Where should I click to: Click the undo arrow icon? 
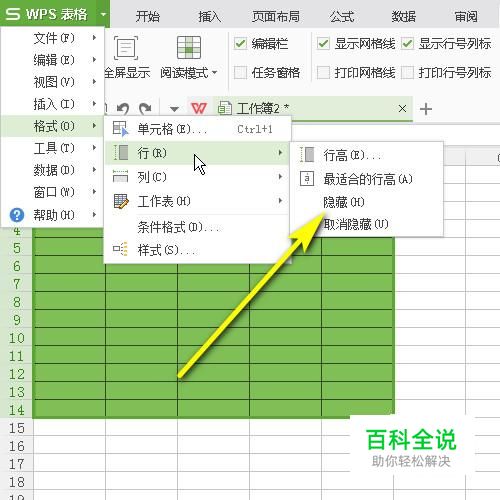123,109
